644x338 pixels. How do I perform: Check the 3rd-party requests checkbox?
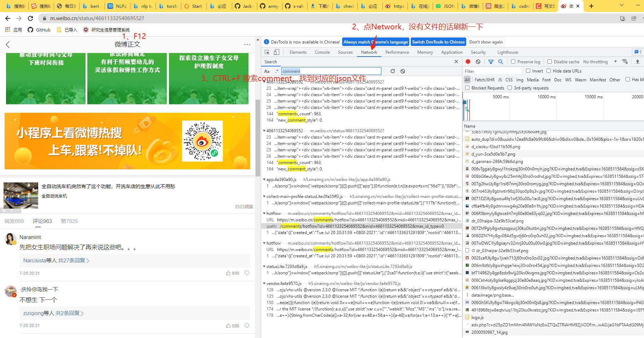pyautogui.click(x=510, y=88)
